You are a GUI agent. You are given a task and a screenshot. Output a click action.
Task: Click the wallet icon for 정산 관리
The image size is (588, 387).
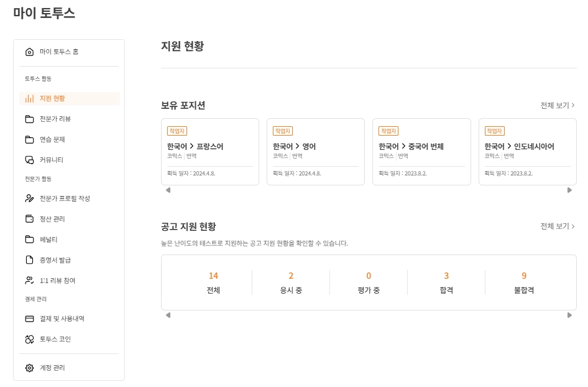click(29, 219)
